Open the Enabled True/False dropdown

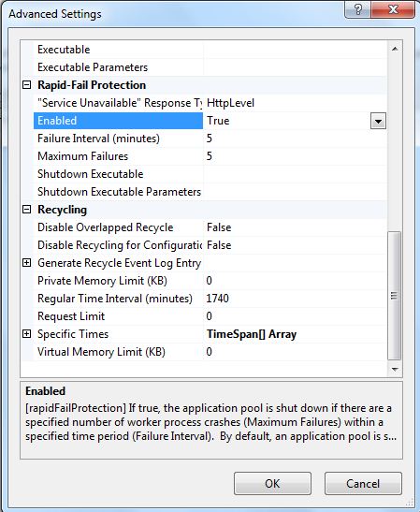[x=378, y=121]
